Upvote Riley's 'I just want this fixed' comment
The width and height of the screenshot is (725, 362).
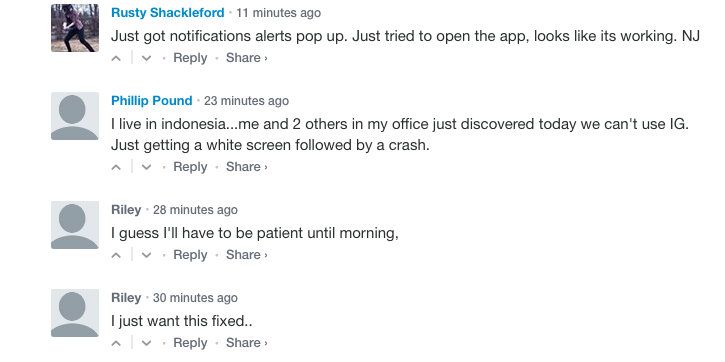click(117, 343)
